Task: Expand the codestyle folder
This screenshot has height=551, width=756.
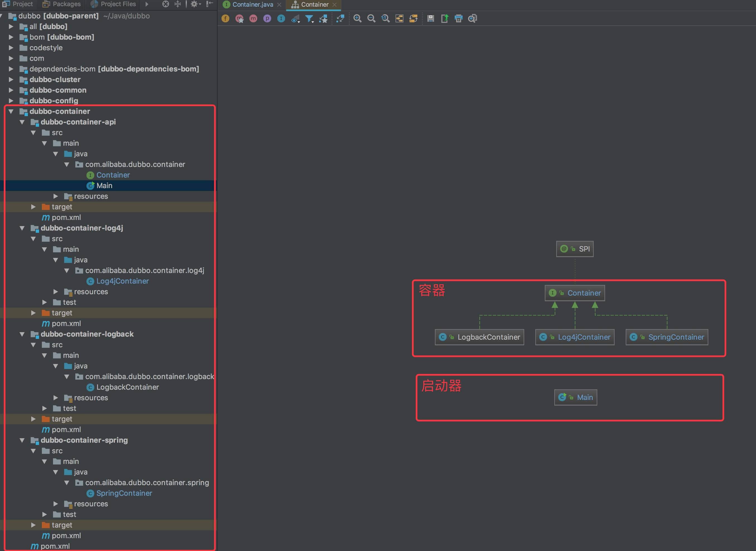Action: pyautogui.click(x=11, y=48)
